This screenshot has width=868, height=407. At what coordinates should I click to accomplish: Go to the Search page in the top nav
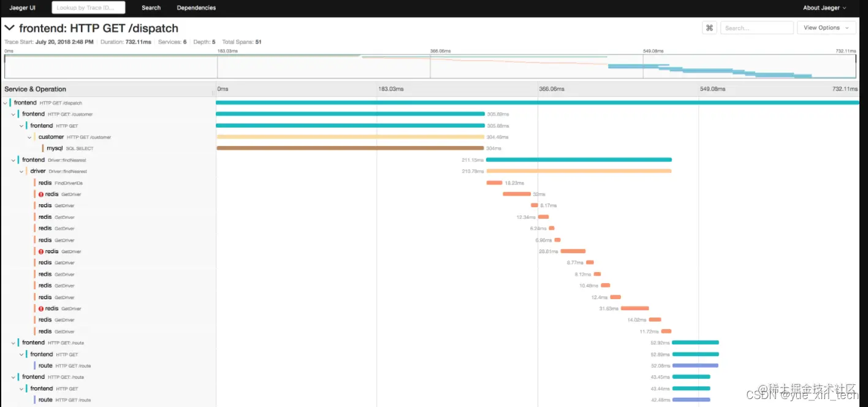(151, 8)
